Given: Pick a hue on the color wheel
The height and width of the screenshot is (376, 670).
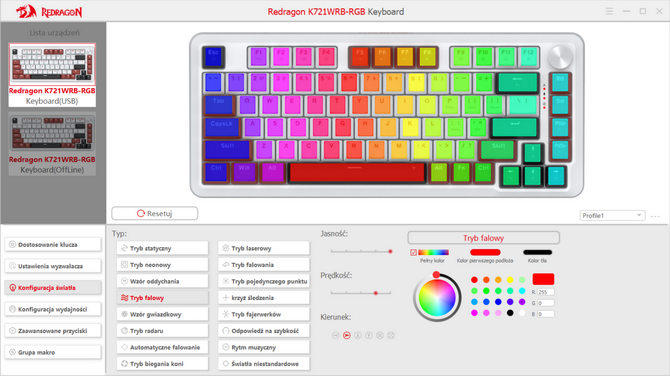Looking at the screenshot, I should (x=437, y=298).
